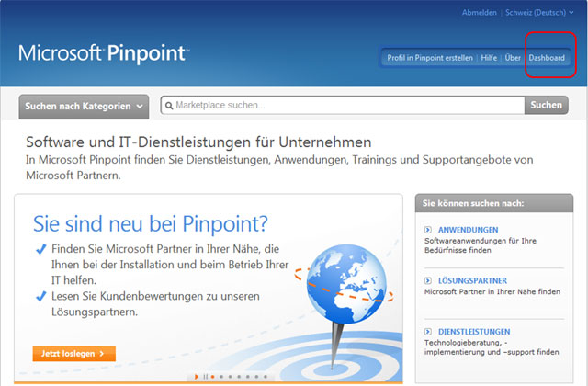The width and height of the screenshot is (588, 386).
Task: Click the arrow icon beside LÖSUNGSPARTNER
Action: tap(428, 280)
